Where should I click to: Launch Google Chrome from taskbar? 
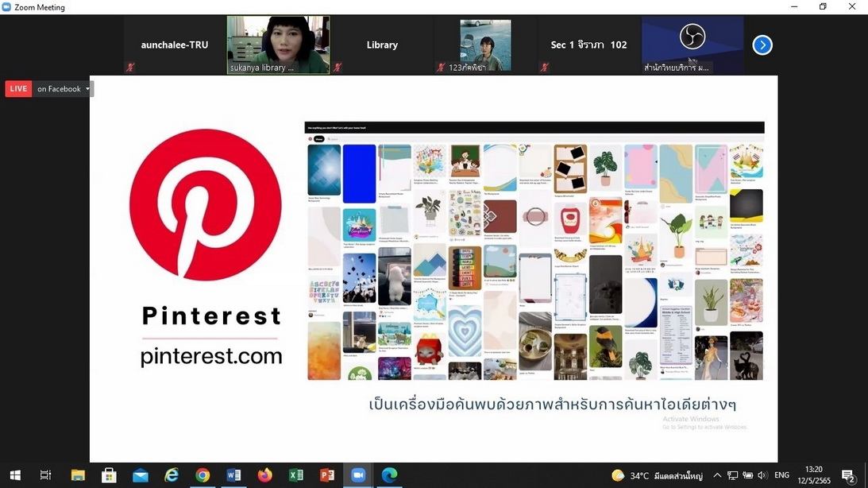coord(203,475)
